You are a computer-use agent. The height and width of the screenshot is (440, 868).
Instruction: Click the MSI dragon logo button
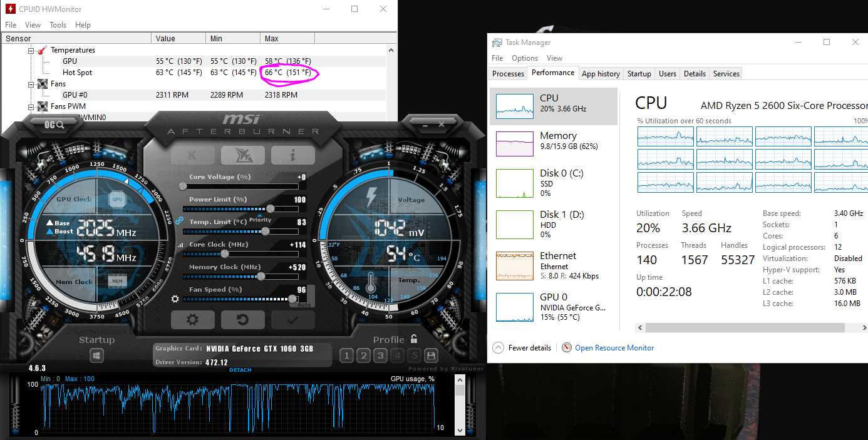[243, 155]
